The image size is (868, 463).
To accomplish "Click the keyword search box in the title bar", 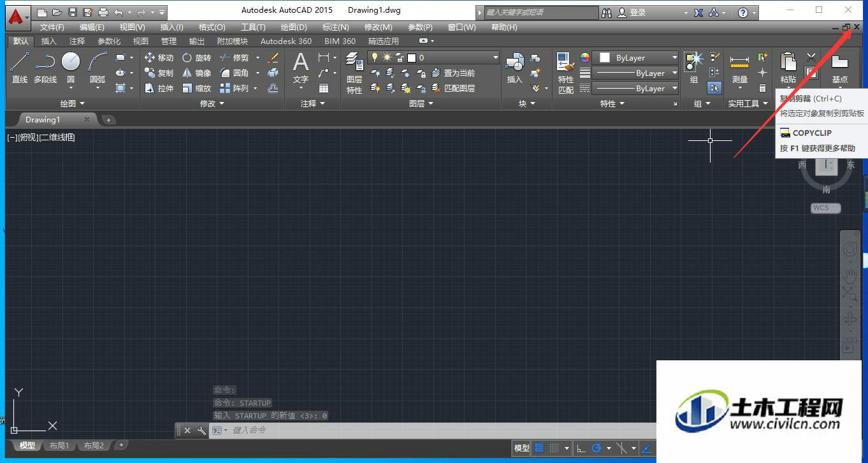I will pyautogui.click(x=540, y=12).
